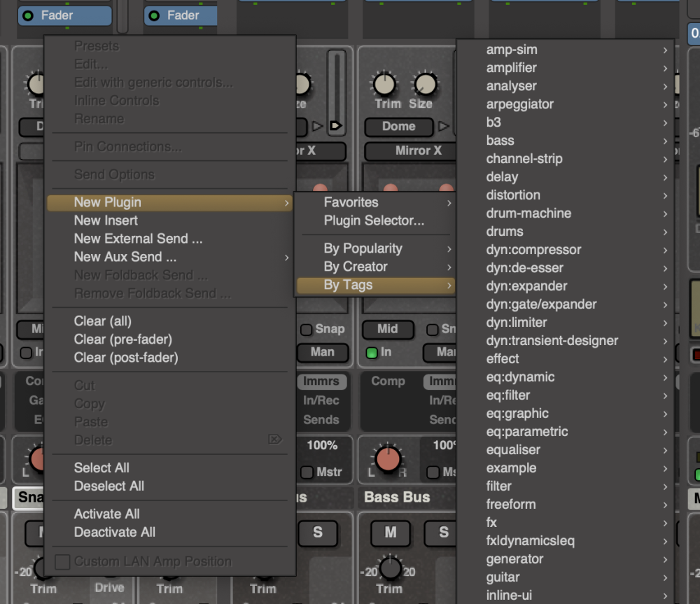
Task: Click the solo S button left of Bass Bus
Action: coord(318,533)
